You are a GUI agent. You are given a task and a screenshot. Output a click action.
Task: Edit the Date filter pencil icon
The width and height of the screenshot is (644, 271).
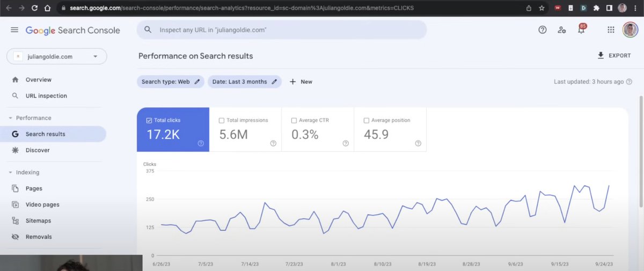274,82
